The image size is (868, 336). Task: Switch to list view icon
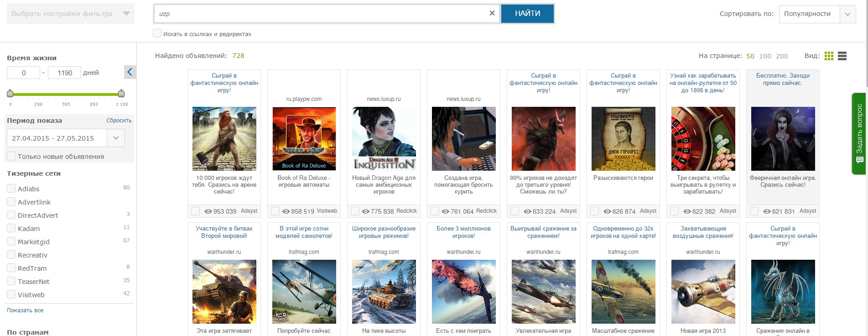(842, 56)
